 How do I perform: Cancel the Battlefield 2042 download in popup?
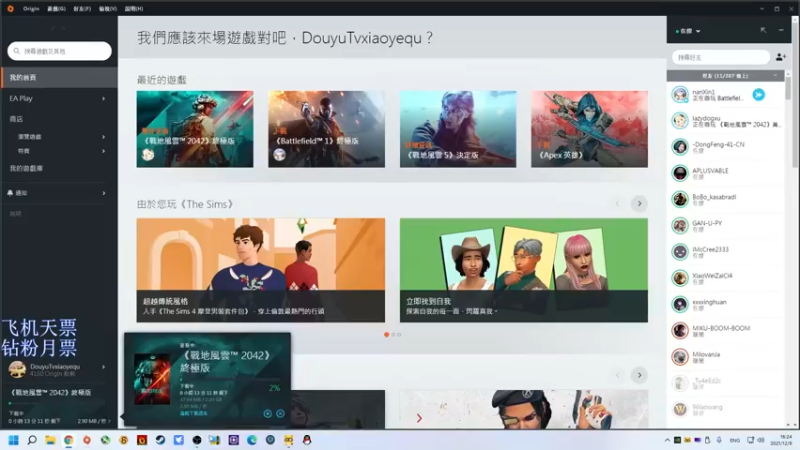coord(280,413)
